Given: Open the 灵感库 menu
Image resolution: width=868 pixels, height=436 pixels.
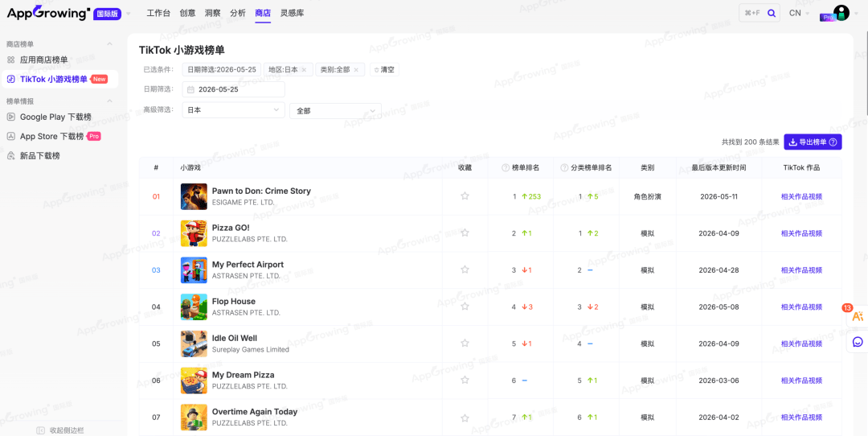Looking at the screenshot, I should [292, 14].
